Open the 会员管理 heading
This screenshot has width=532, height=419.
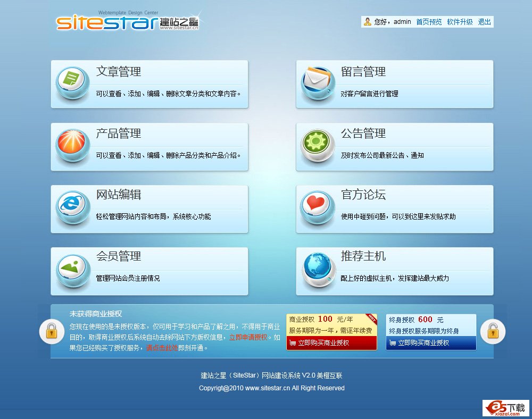click(x=119, y=256)
